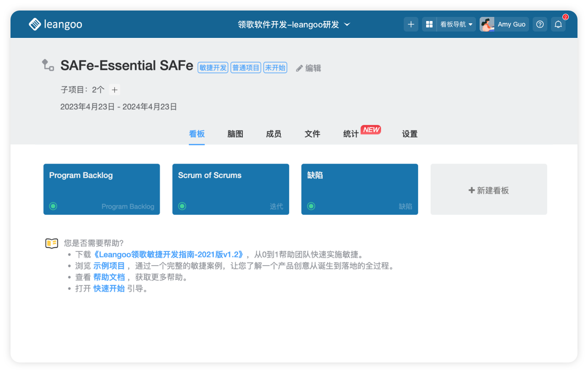
Task: Toggle the green status dot on Program Backlog board
Action: pyautogui.click(x=53, y=206)
